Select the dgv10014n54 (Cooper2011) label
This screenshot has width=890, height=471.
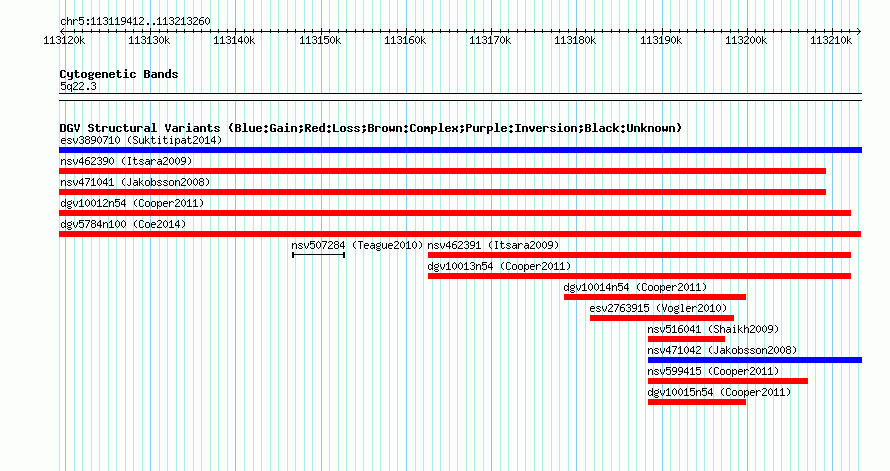click(636, 287)
